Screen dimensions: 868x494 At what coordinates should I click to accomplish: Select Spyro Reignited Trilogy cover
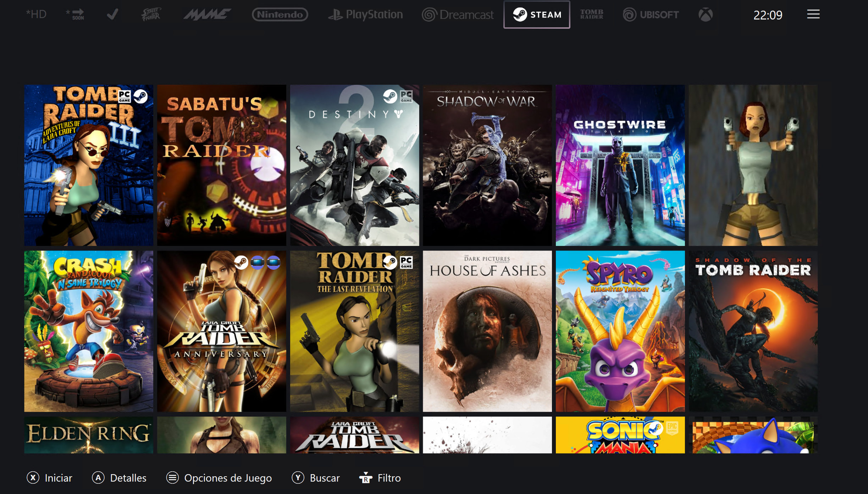[x=620, y=331]
